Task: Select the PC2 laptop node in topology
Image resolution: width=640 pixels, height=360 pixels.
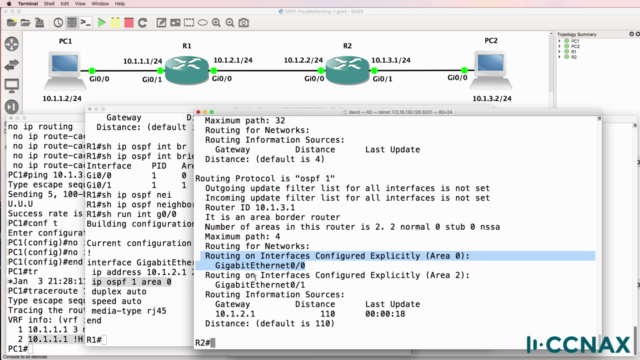Action: pyautogui.click(x=491, y=69)
